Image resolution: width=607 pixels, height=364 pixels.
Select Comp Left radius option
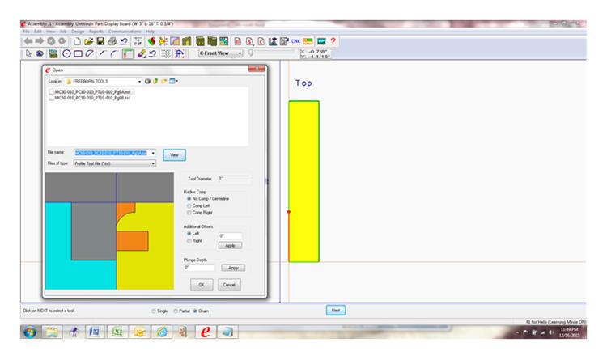[189, 205]
